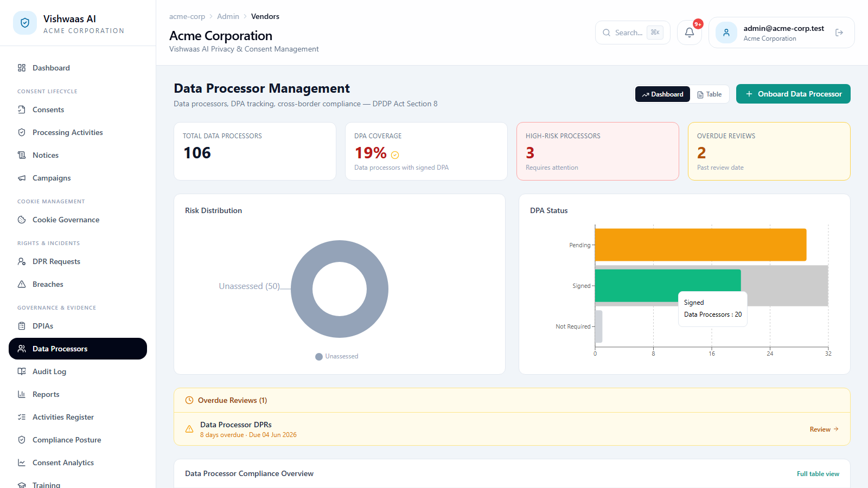Click the Reports bar chart icon

click(x=22, y=394)
